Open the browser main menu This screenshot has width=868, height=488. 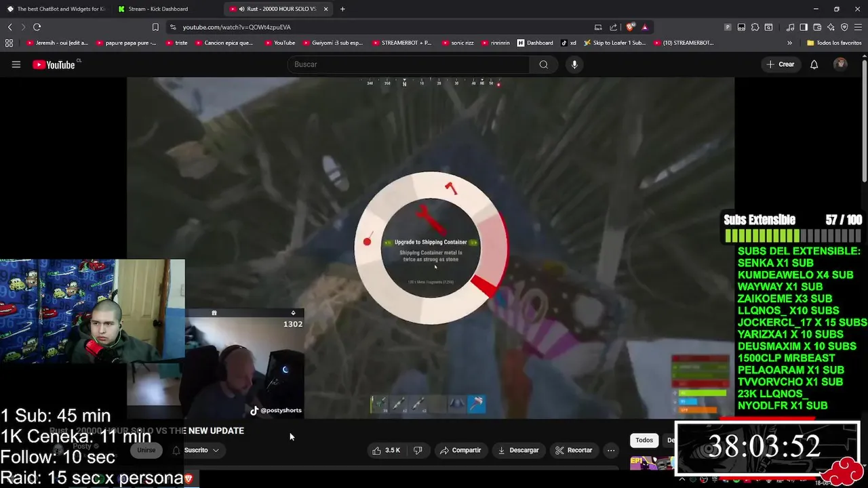click(858, 27)
